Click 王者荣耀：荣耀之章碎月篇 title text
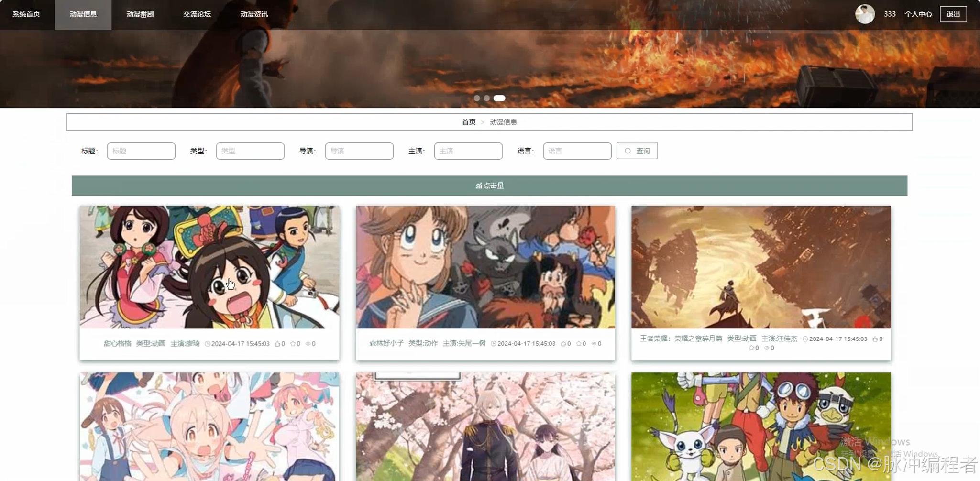Screen dimensions: 980x481 681,339
